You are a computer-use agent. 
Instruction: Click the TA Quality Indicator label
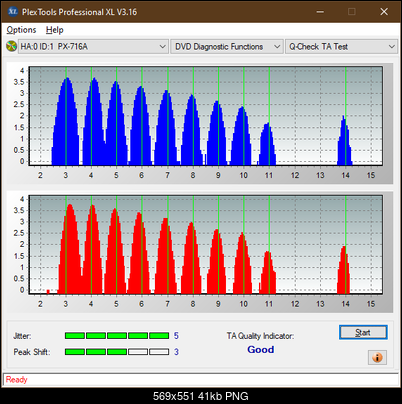coord(260,336)
